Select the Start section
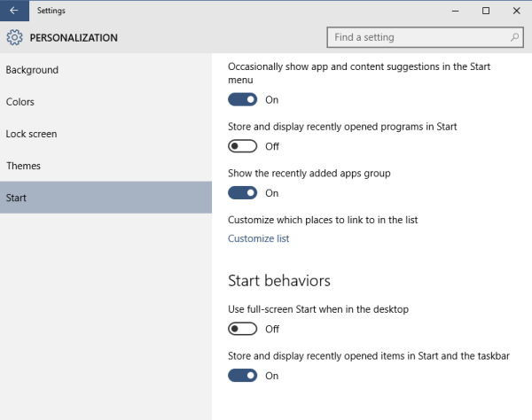Image resolution: width=532 pixels, height=420 pixels. tap(16, 198)
